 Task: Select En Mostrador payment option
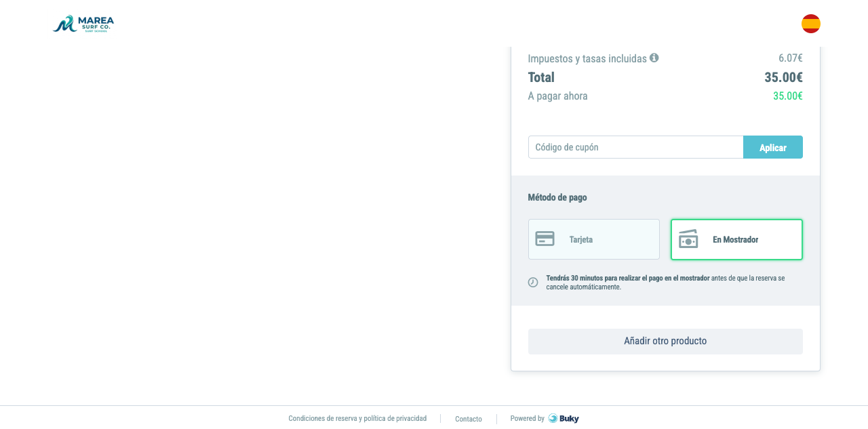click(736, 239)
